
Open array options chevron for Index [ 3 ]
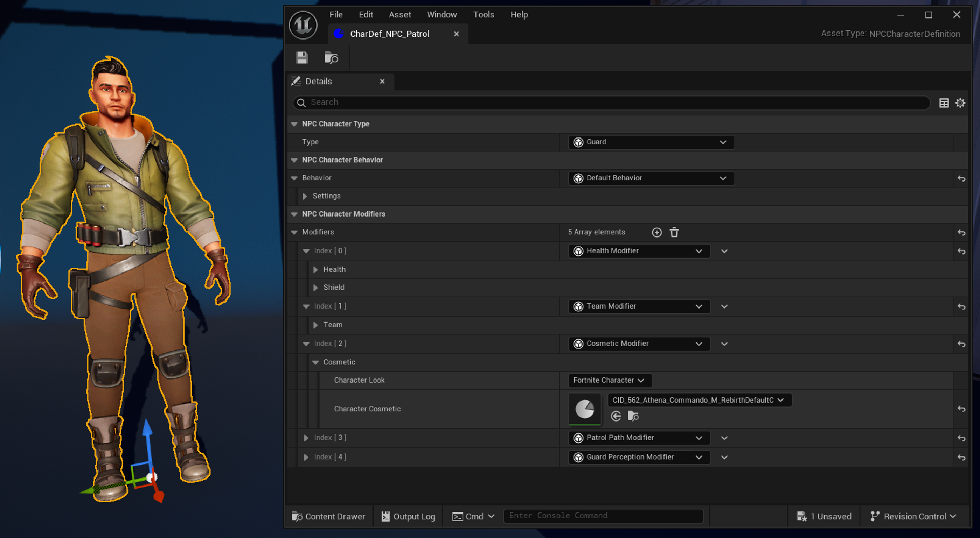click(724, 438)
